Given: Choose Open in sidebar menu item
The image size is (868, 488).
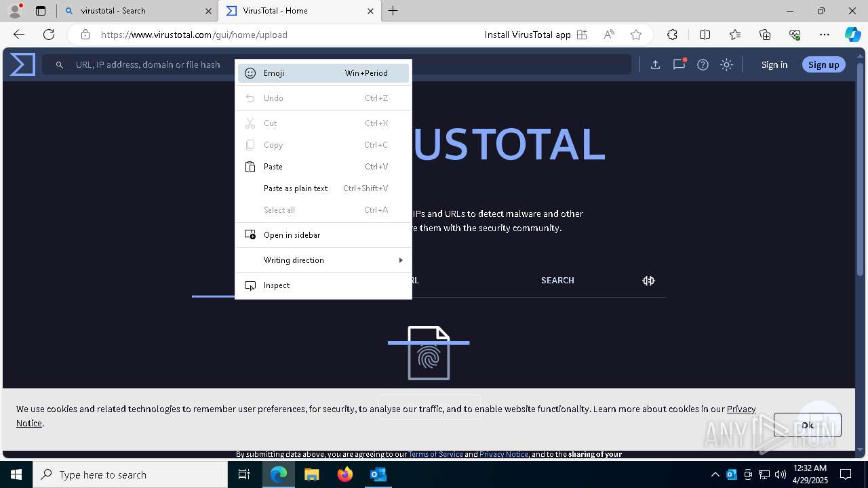Looking at the screenshot, I should pos(323,235).
